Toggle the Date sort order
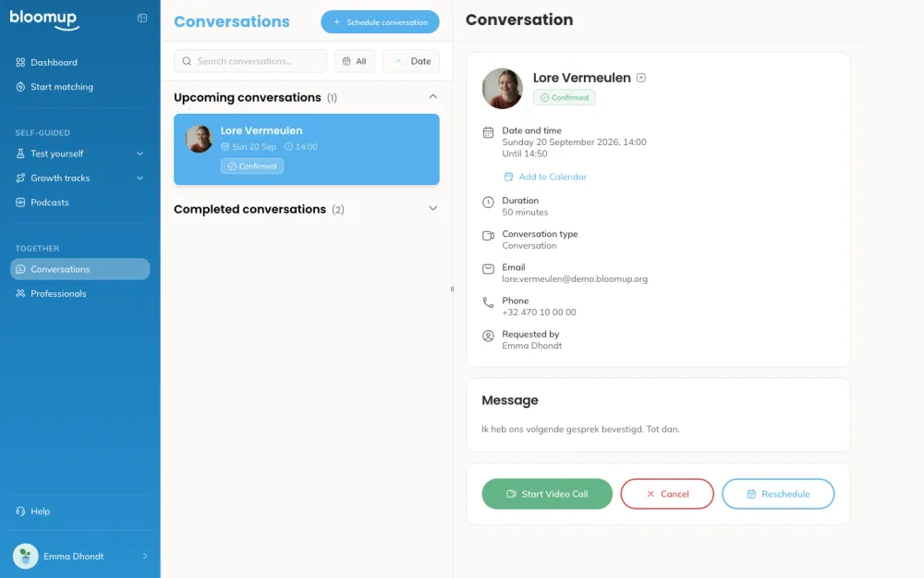The image size is (924, 578). (x=411, y=61)
